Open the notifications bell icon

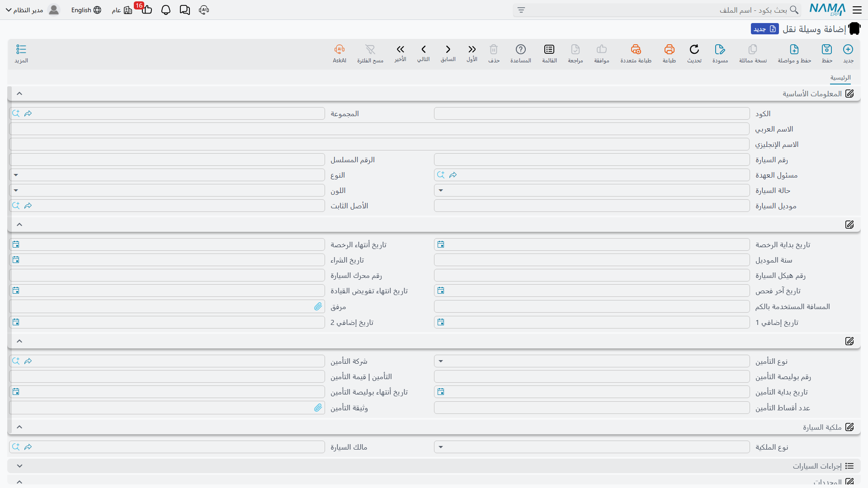[166, 10]
